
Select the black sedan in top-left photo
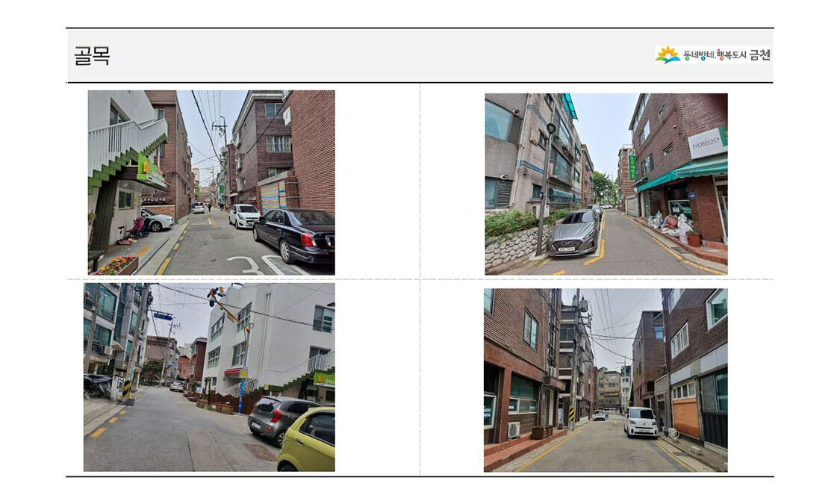[295, 234]
